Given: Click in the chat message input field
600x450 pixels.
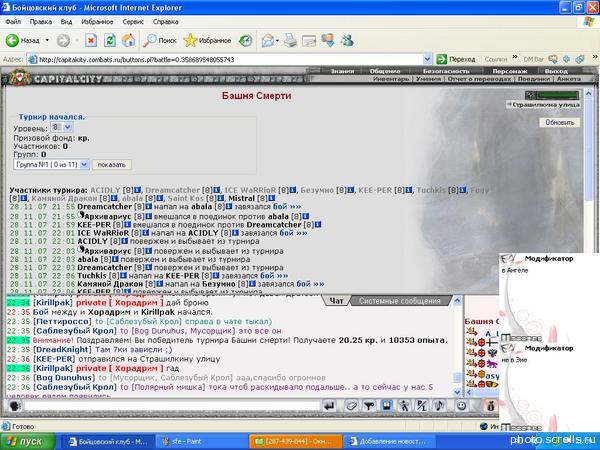Looking at the screenshot, I should 171,406.
